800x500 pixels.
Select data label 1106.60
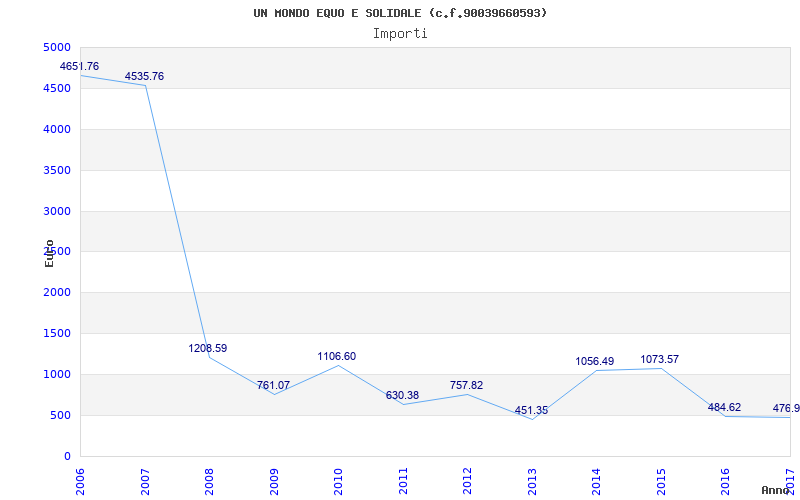tap(337, 357)
